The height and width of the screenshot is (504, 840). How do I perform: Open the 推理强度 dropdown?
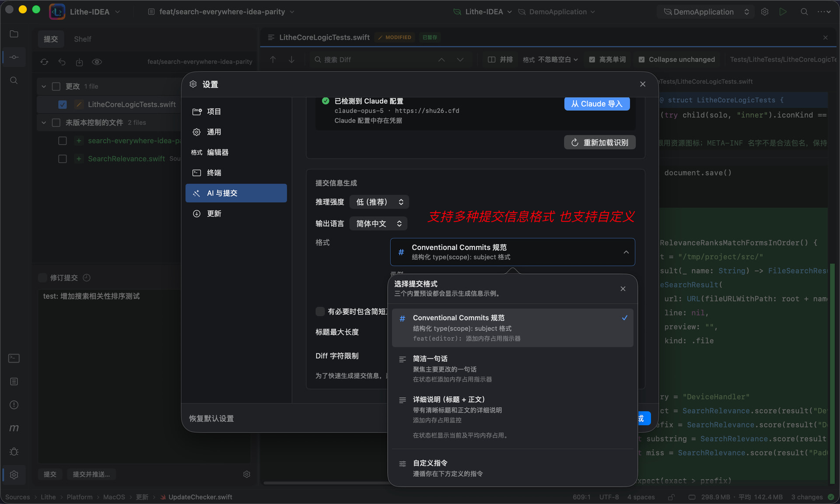coord(379,202)
